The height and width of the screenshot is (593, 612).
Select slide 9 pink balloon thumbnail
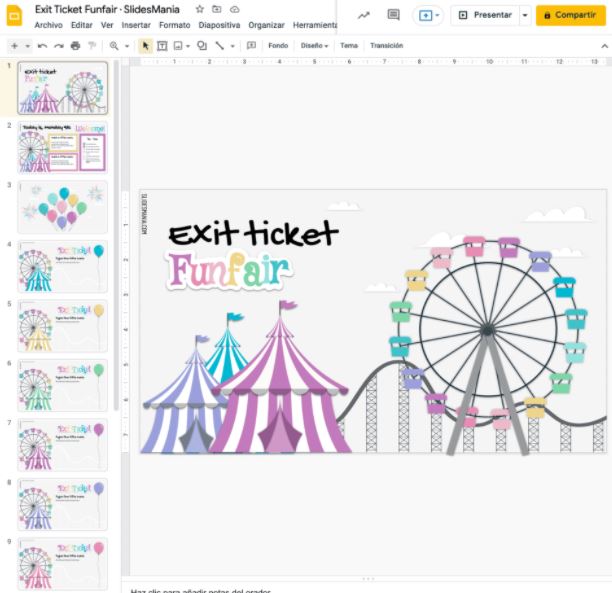(x=62, y=563)
